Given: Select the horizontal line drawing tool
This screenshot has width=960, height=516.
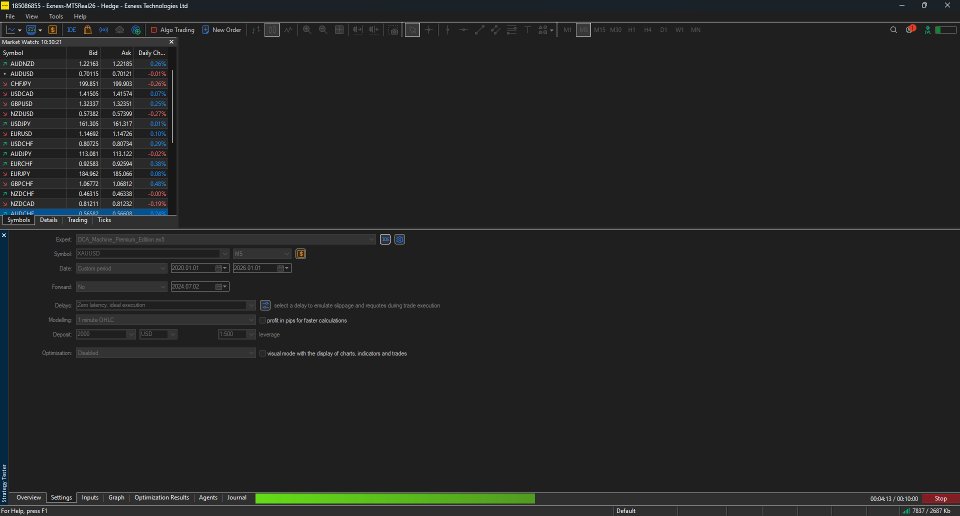Looking at the screenshot, I should (x=463, y=29).
